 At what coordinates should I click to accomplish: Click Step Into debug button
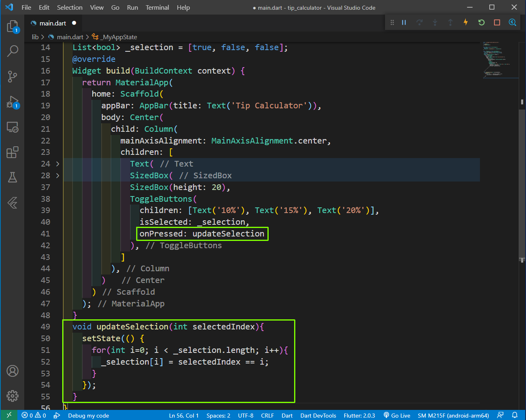[x=435, y=23]
